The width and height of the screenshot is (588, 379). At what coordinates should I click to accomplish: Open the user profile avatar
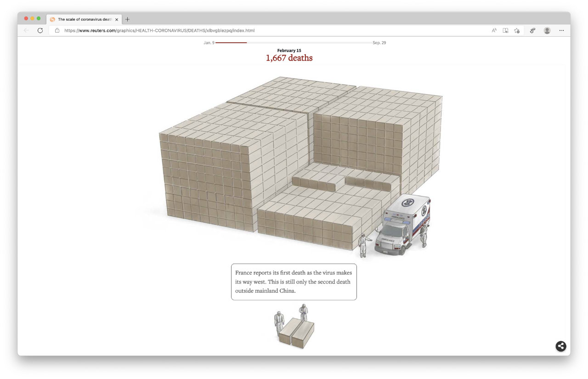click(x=547, y=30)
